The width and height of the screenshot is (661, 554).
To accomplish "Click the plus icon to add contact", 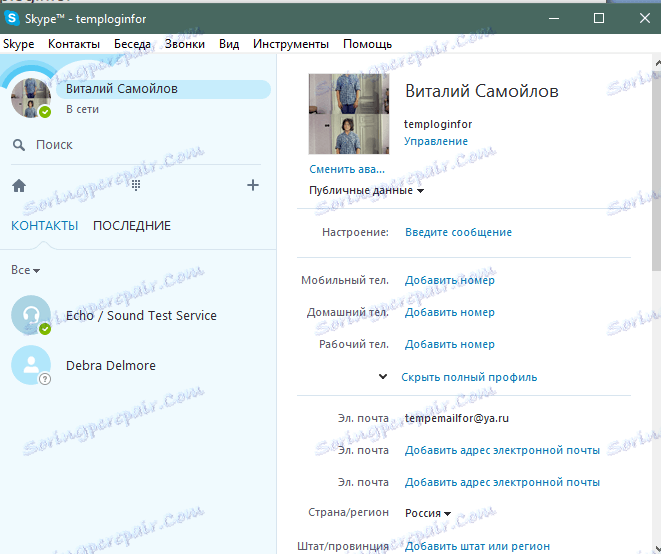I will pos(253,185).
